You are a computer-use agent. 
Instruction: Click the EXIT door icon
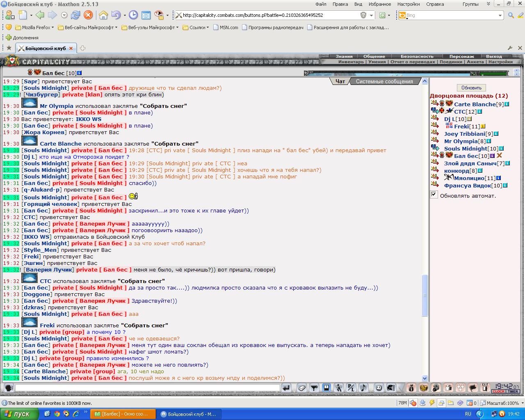[485, 388]
